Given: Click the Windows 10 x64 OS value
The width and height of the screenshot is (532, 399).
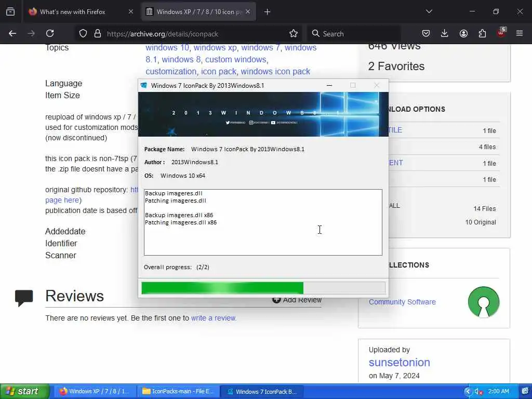Looking at the screenshot, I should click(x=183, y=176).
